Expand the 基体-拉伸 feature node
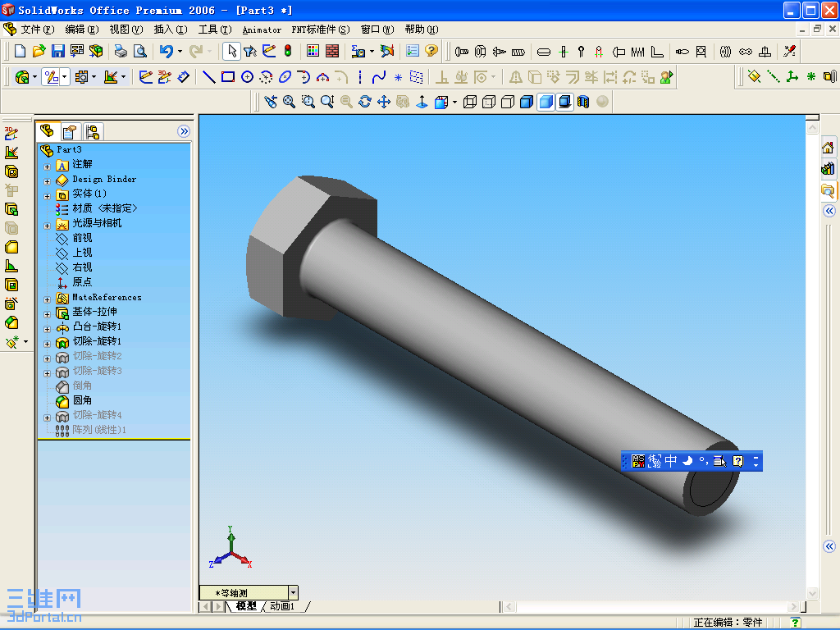This screenshot has height=630, width=840. [x=47, y=314]
